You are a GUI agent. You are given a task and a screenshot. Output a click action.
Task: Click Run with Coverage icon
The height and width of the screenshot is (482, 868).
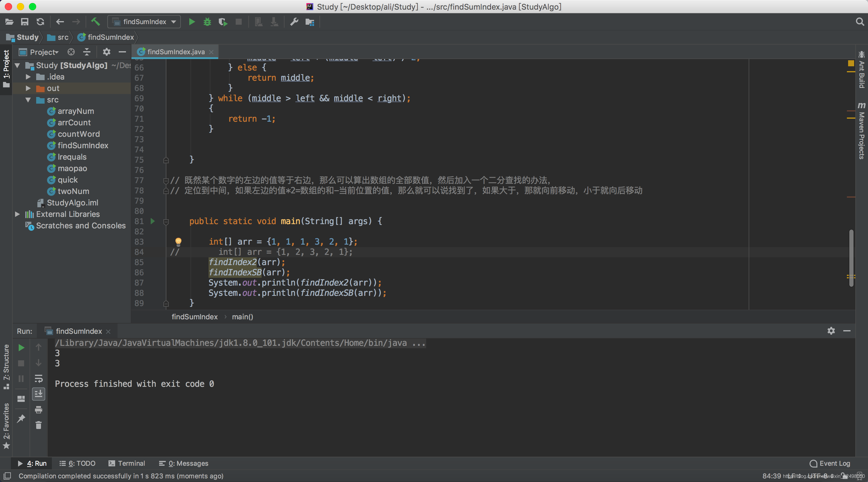(223, 22)
